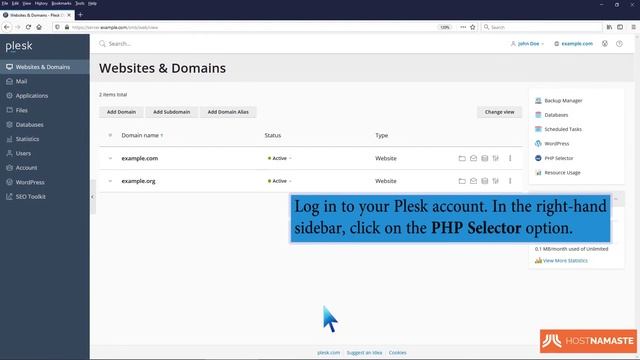Expand all domain rows from header chevron
The width and height of the screenshot is (640, 360).
coord(110,135)
